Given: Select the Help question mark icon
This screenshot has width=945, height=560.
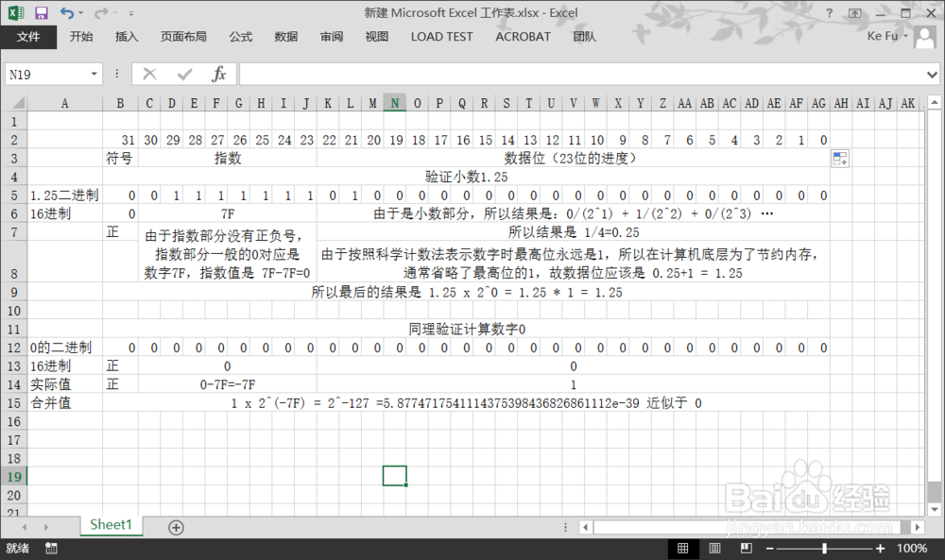Looking at the screenshot, I should point(829,13).
